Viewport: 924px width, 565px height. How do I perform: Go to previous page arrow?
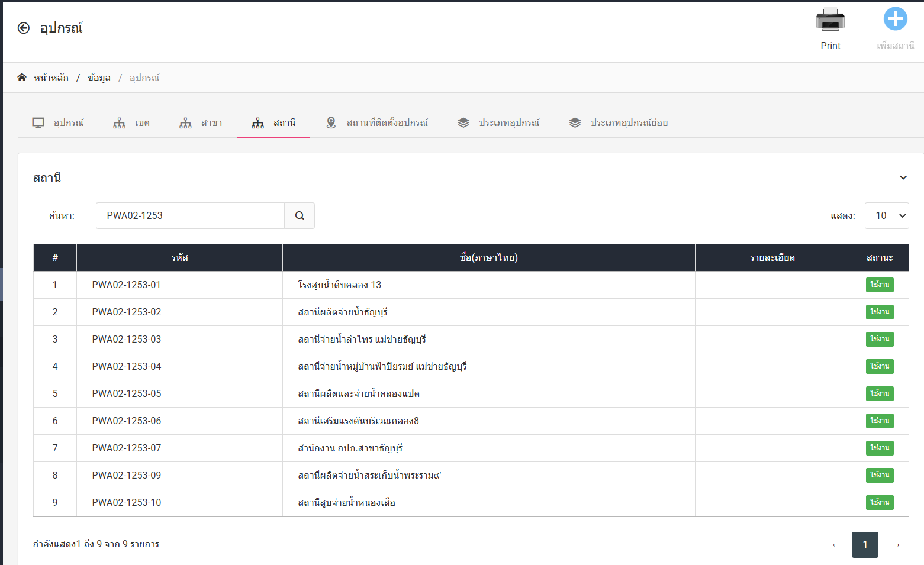(x=836, y=545)
